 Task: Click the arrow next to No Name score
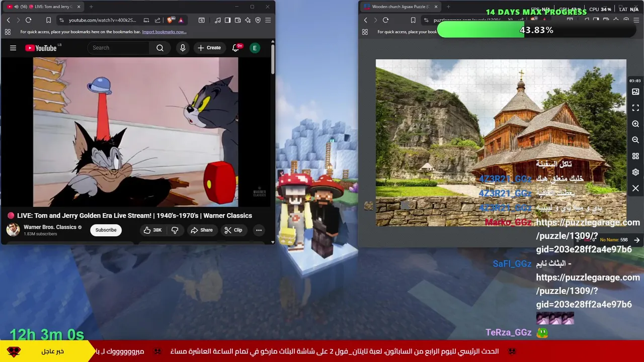pos(637,240)
